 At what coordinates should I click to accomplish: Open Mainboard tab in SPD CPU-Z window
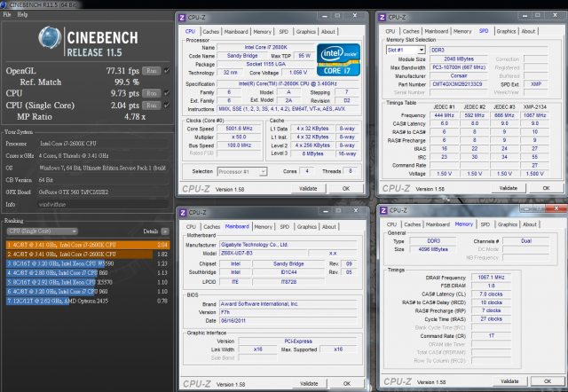click(436, 32)
